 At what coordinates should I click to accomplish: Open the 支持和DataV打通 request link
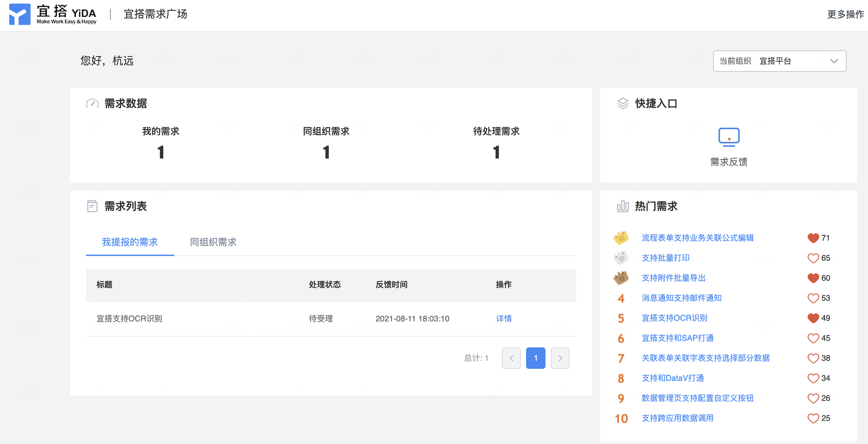672,378
